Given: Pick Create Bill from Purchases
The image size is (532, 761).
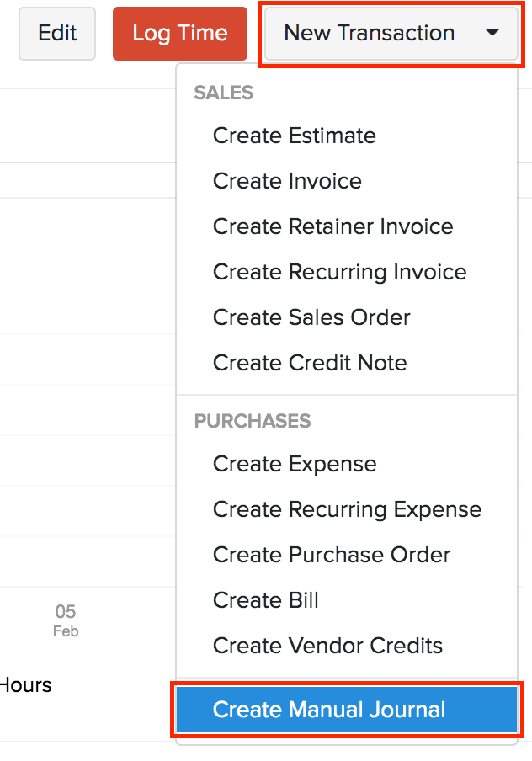Looking at the screenshot, I should pos(265,600).
